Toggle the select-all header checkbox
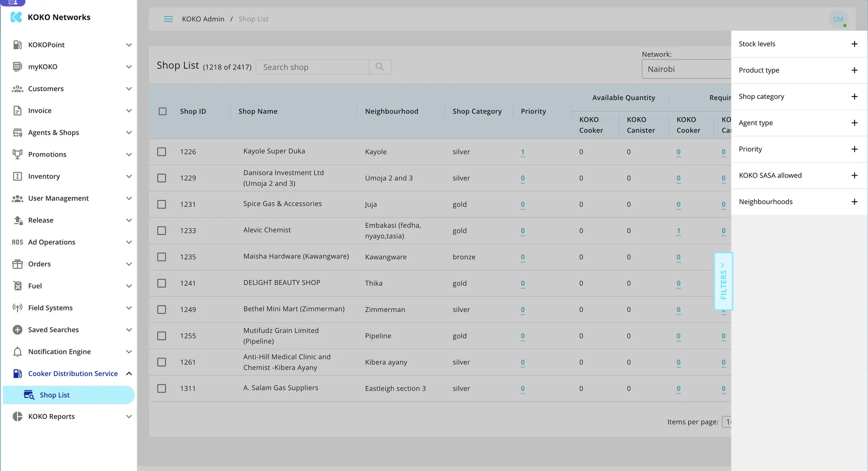 pyautogui.click(x=163, y=111)
